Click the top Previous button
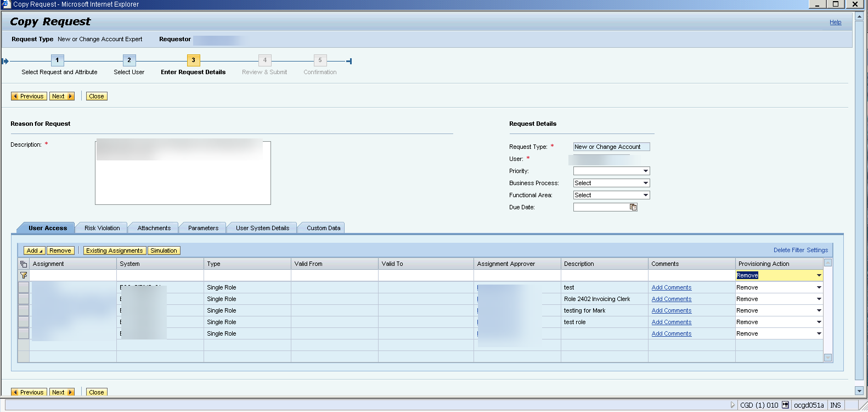This screenshot has height=412, width=868. point(29,96)
